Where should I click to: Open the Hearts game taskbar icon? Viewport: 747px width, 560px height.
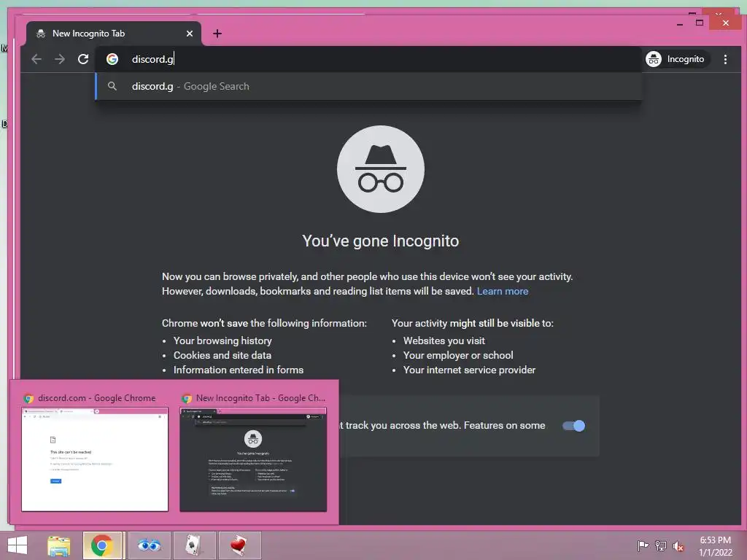tap(239, 545)
